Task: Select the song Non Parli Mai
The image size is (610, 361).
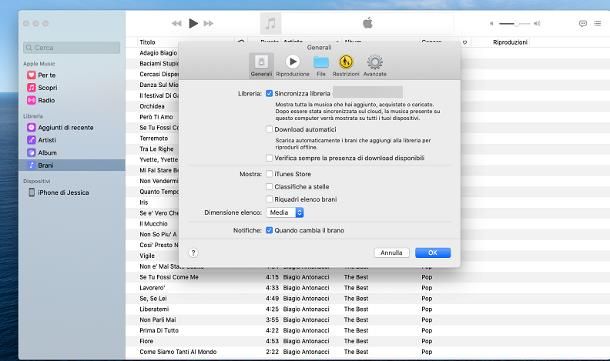Action: click(x=158, y=320)
